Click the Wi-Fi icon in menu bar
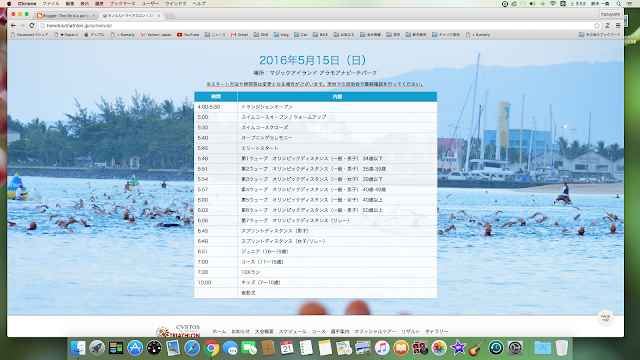Screen dimensions: 640x360 (x=553, y=3)
